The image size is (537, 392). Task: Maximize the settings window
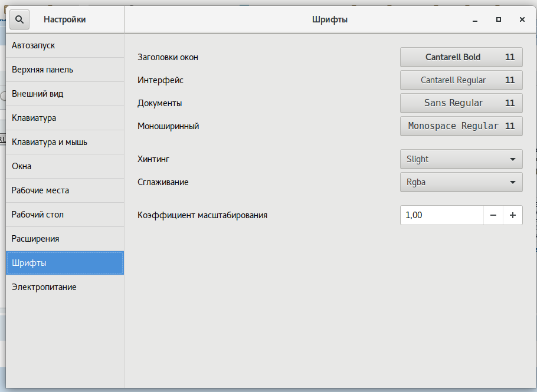click(x=499, y=19)
